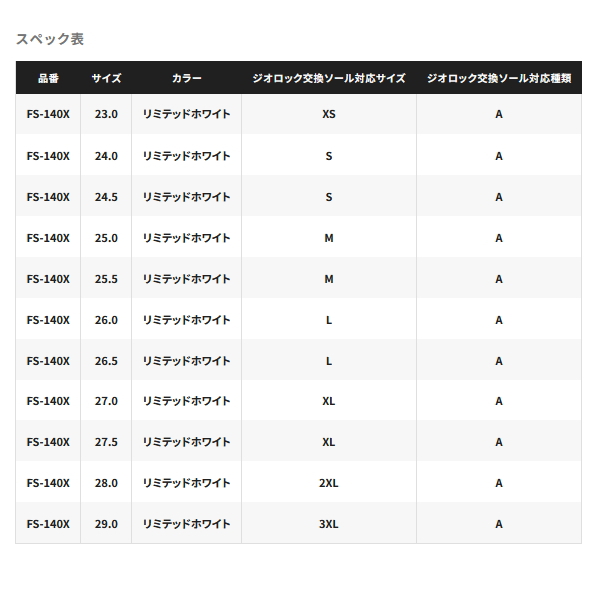600x600 pixels.
Task: Click the size 29.0 cell
Action: [106, 524]
